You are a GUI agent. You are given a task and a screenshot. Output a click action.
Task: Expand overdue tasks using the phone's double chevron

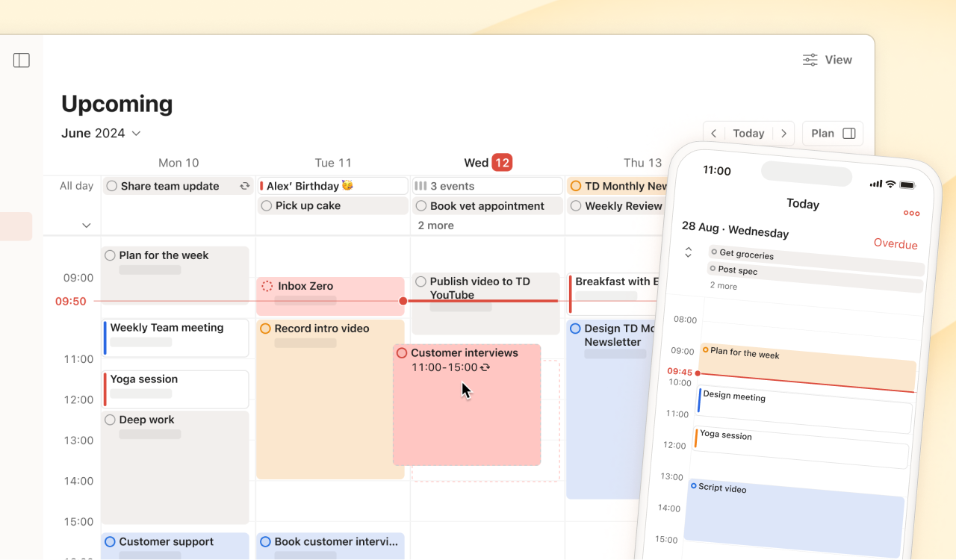point(688,252)
